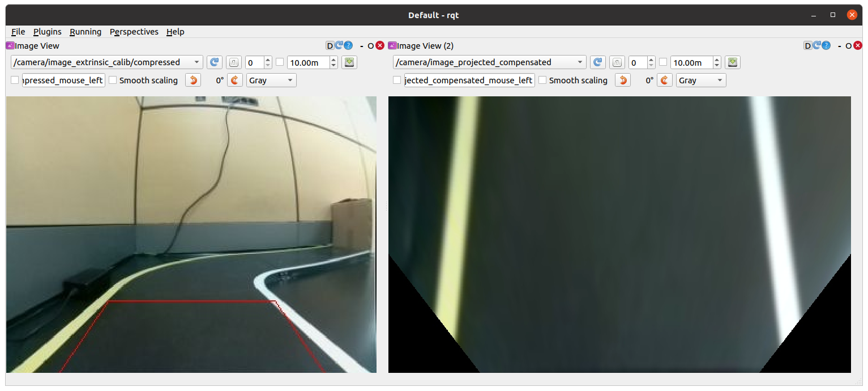This screenshot has height=391, width=868.
Task: Refresh topics in Image View (2)
Action: [x=597, y=62]
